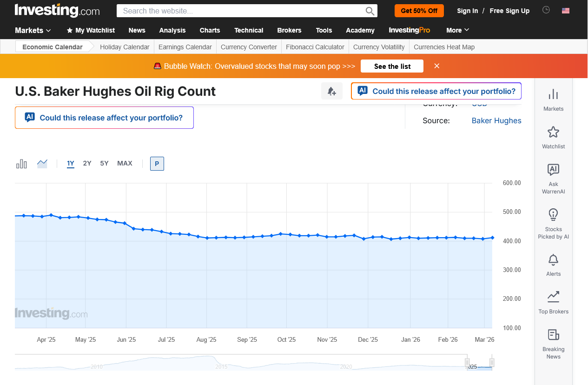This screenshot has height=385, width=588.
Task: Go to the Technical menu item
Action: point(249,30)
